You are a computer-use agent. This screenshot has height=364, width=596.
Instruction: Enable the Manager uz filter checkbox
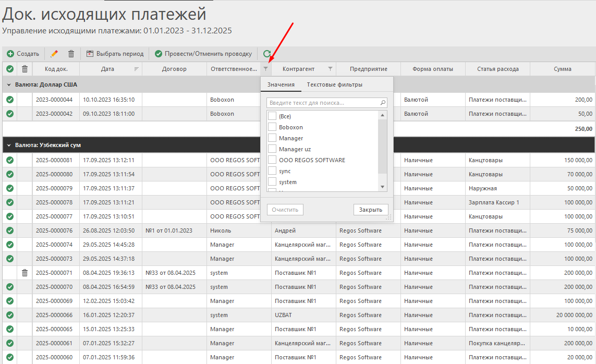click(x=272, y=149)
